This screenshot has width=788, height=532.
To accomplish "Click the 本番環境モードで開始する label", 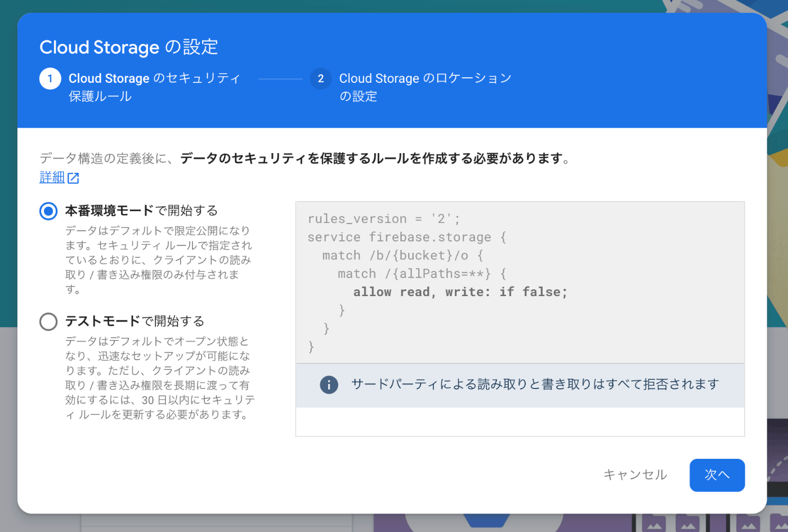I will (x=141, y=211).
